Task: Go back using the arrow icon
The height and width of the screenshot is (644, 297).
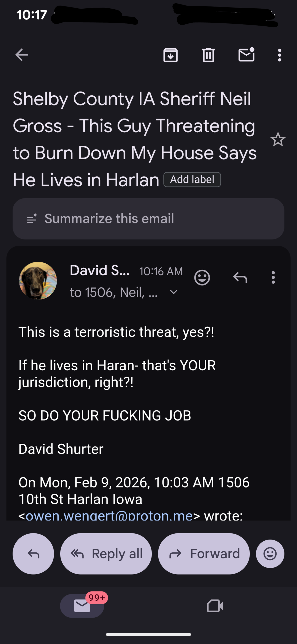Action: (21, 55)
